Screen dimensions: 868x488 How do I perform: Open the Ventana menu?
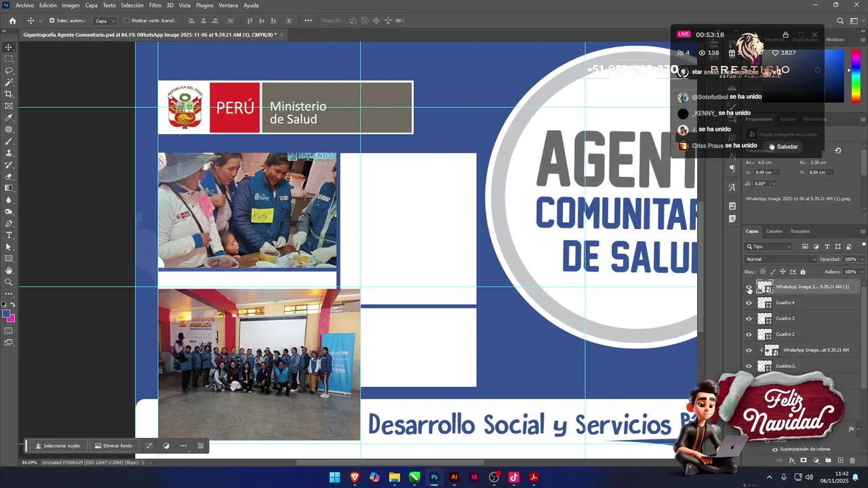click(229, 5)
